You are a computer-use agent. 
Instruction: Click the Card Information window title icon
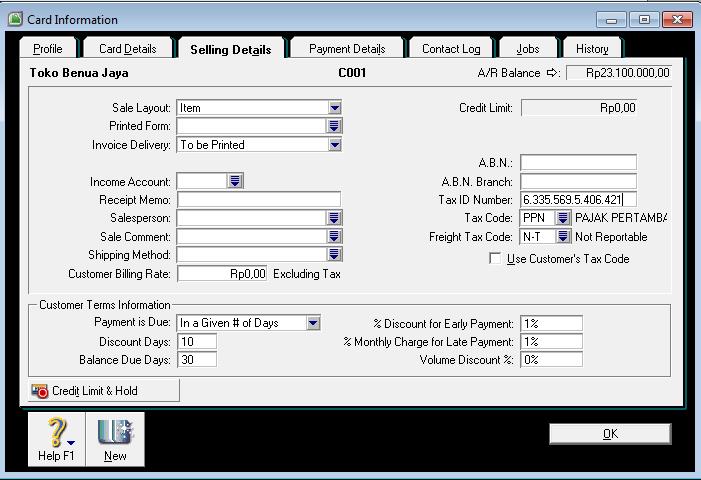click(15, 19)
